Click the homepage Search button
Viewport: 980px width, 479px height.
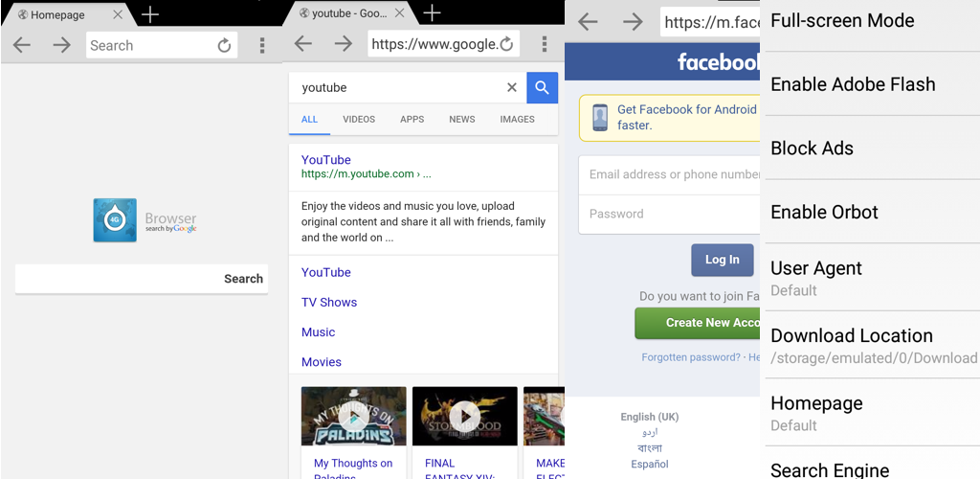244,279
